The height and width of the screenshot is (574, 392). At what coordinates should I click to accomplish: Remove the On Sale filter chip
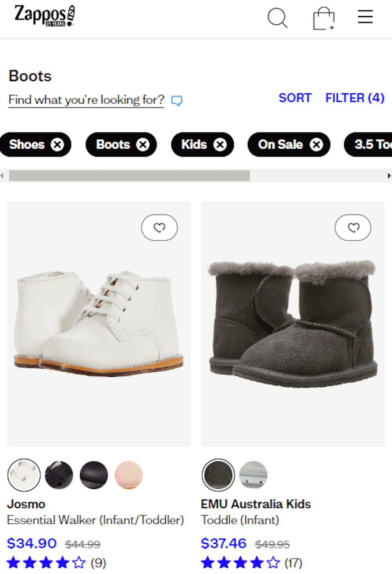click(x=316, y=145)
